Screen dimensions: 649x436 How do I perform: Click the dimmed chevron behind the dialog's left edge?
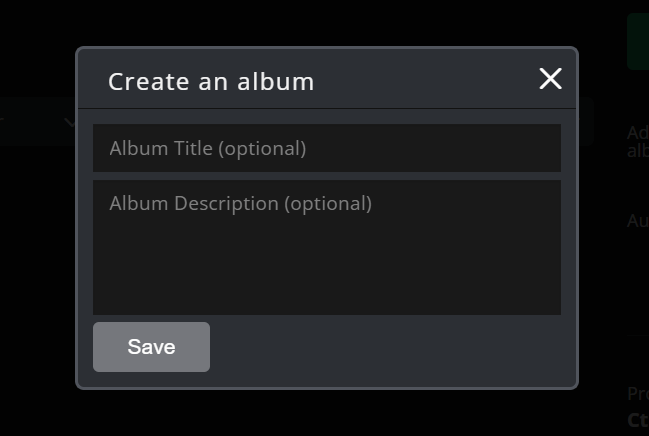click(69, 122)
